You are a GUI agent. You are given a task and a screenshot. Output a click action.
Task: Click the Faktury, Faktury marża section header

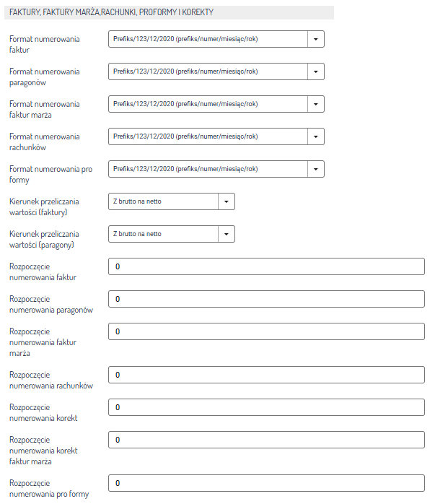pos(111,12)
